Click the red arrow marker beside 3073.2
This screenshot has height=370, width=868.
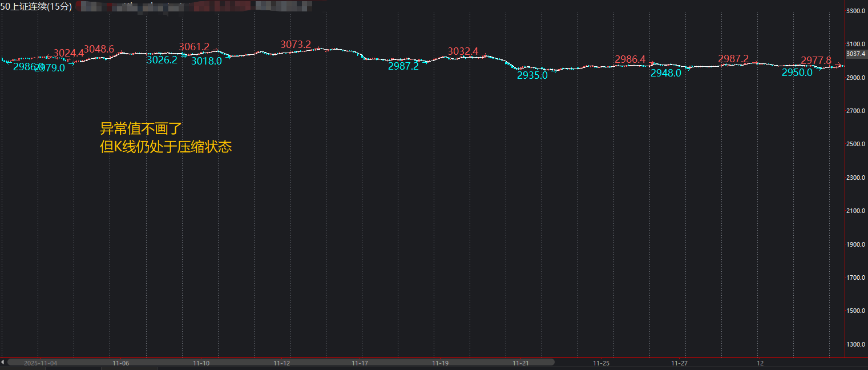pos(317,48)
